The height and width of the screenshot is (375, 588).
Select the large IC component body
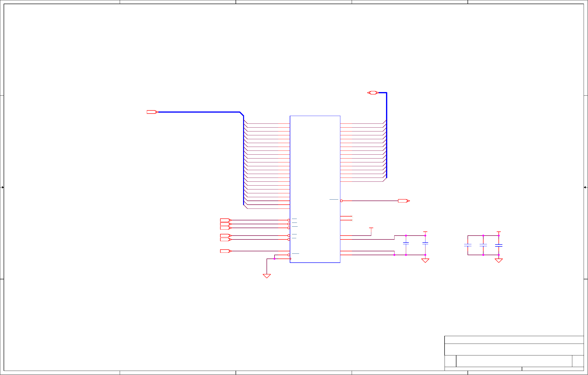point(315,189)
